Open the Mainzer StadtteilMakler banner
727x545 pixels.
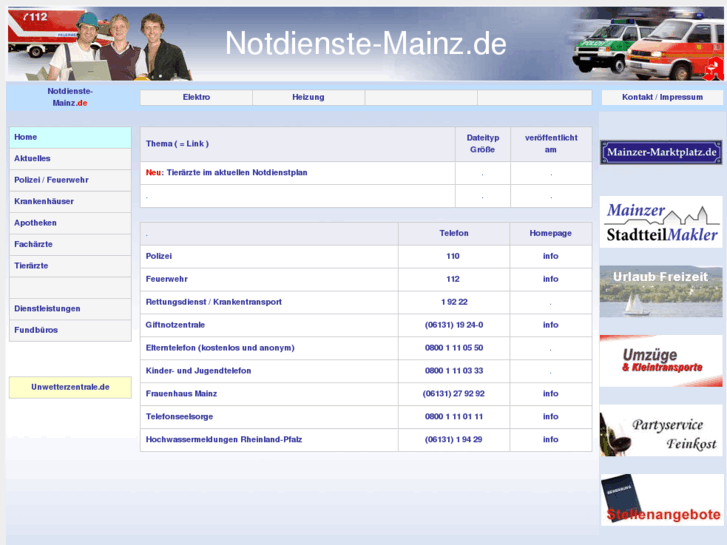[x=661, y=222]
